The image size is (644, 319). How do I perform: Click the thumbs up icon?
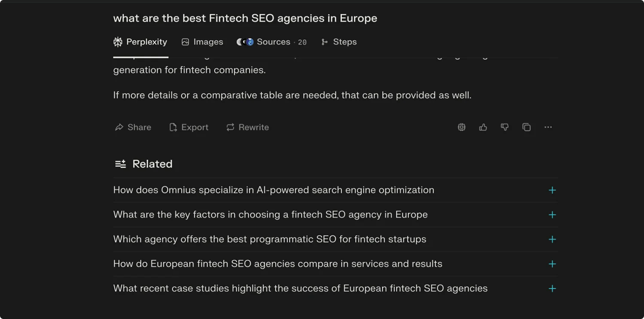click(483, 127)
